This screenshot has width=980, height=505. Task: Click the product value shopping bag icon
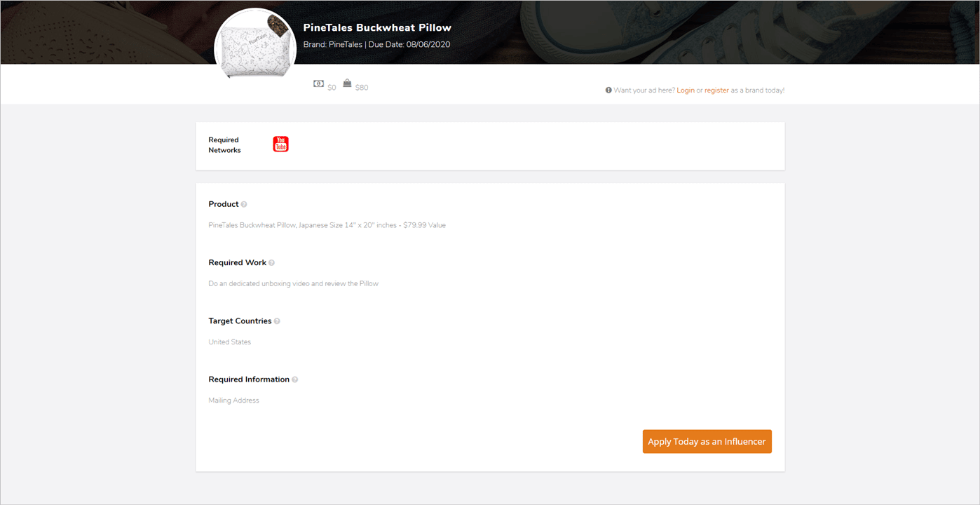click(347, 83)
